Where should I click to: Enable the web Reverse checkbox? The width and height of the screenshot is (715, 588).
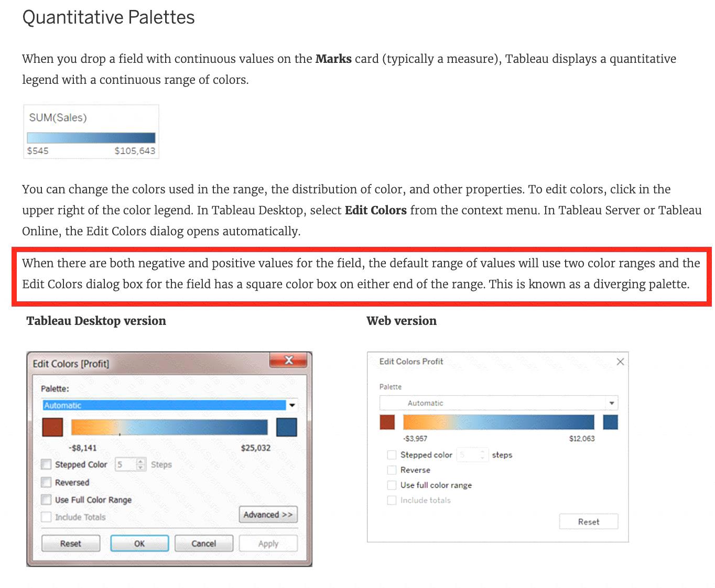point(392,470)
